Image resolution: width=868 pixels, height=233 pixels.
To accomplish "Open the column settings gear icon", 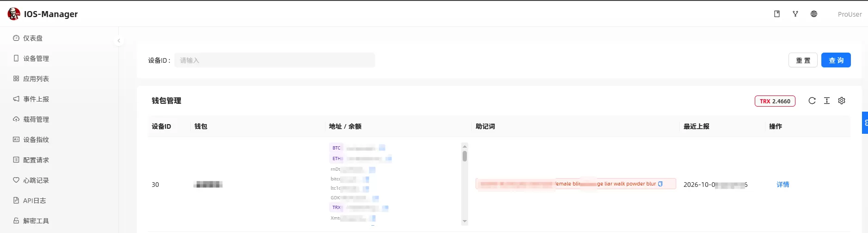I will [842, 101].
